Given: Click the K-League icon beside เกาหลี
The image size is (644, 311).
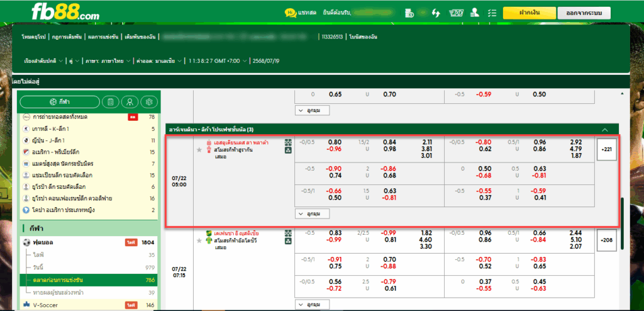Looking at the screenshot, I should (x=26, y=129).
